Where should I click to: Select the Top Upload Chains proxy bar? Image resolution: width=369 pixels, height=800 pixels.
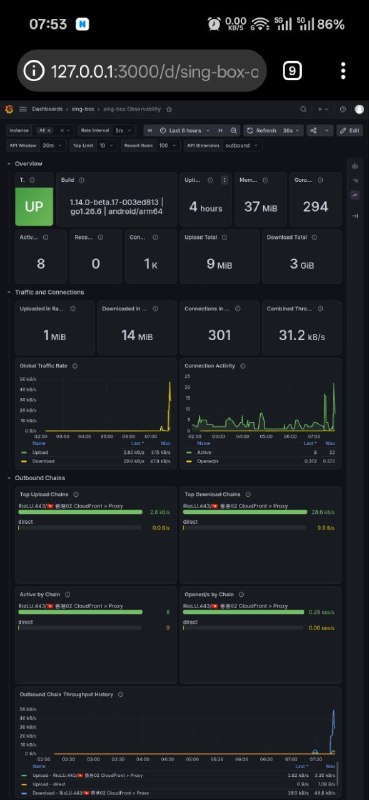point(80,512)
